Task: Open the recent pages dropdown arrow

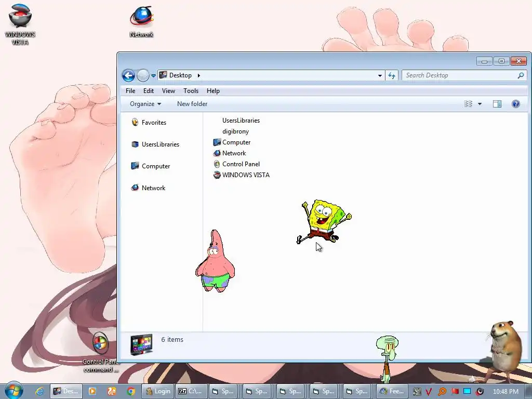Action: coord(153,76)
